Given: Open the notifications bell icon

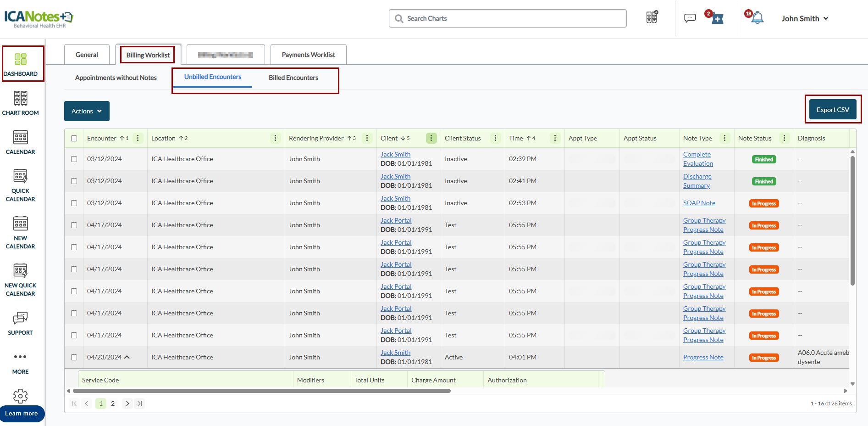Looking at the screenshot, I should click(757, 18).
